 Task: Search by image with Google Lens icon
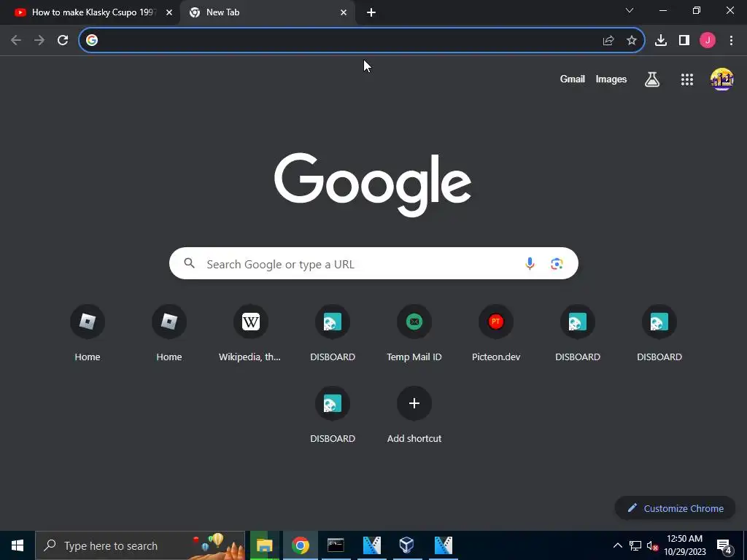click(557, 263)
